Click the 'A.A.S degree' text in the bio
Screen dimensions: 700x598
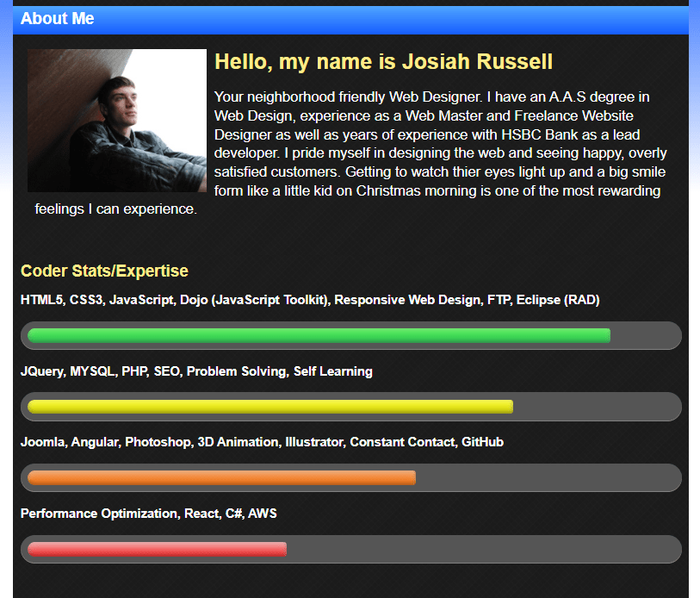582,97
